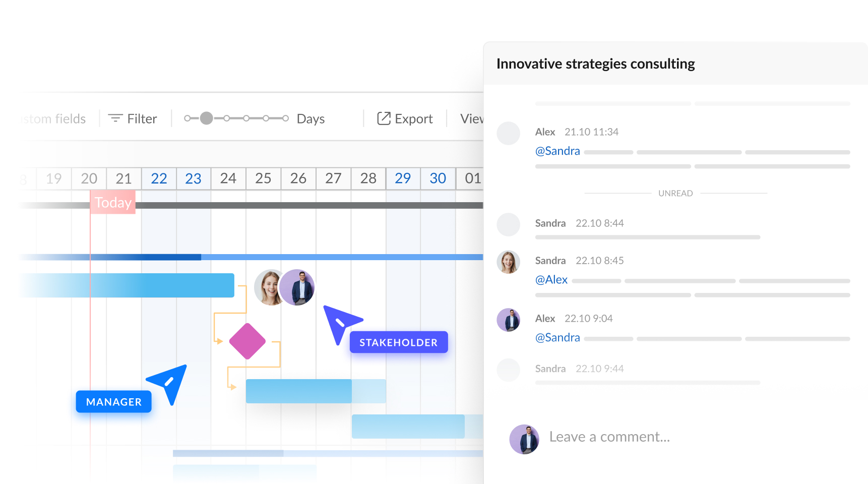This screenshot has width=868, height=484.
Task: Click the purple Stakeholder cursor arrow
Action: point(340,323)
